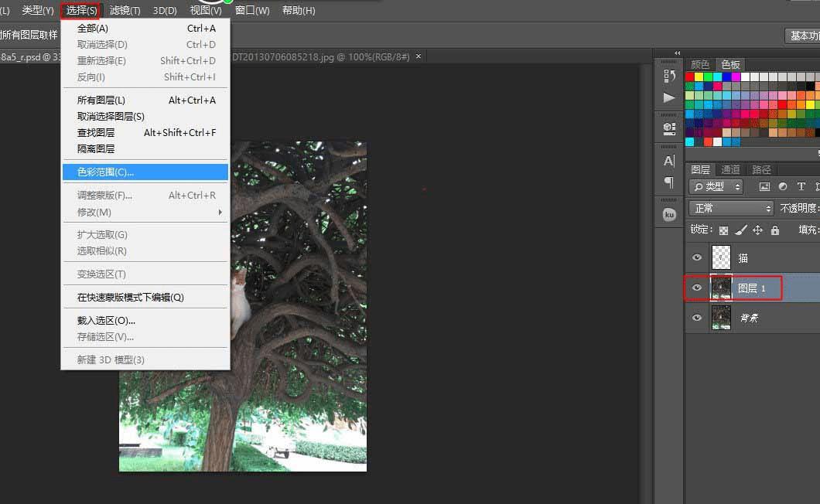
Task: Pick the magenta swatch in top row
Action: pyautogui.click(x=736, y=77)
